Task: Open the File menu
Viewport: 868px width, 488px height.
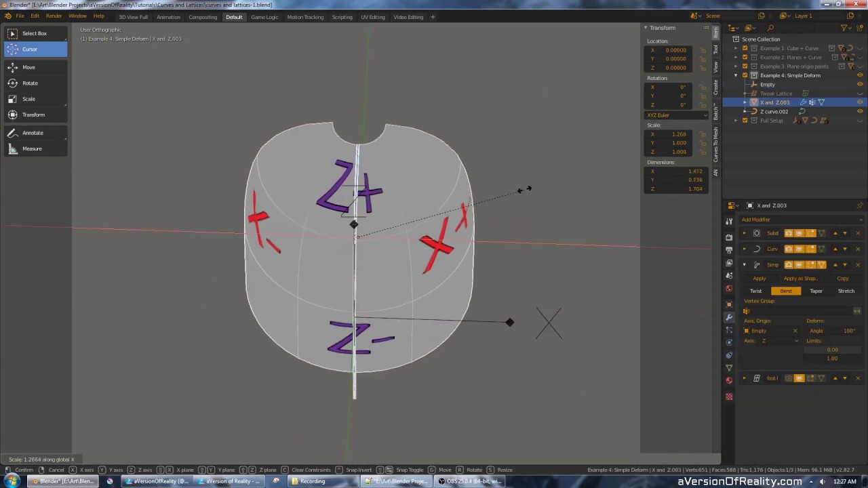Action: (x=20, y=16)
